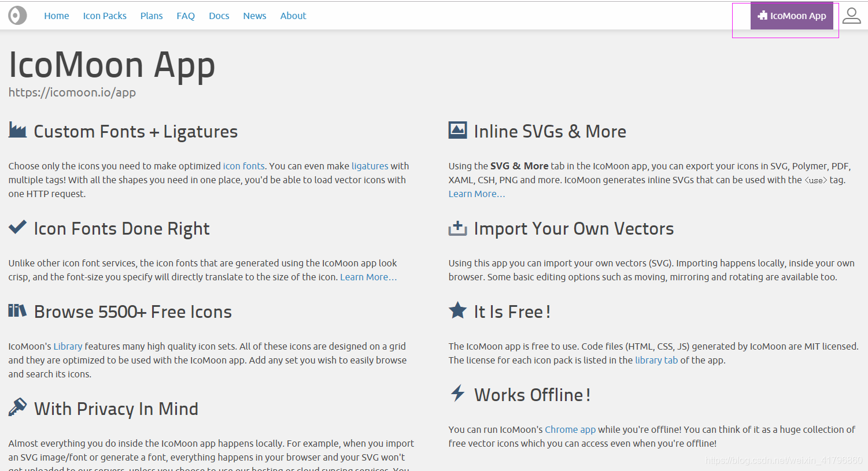Screen dimensions: 868x471
Task: Click the image icon beside Inline SVGs & More
Action: pyautogui.click(x=457, y=130)
